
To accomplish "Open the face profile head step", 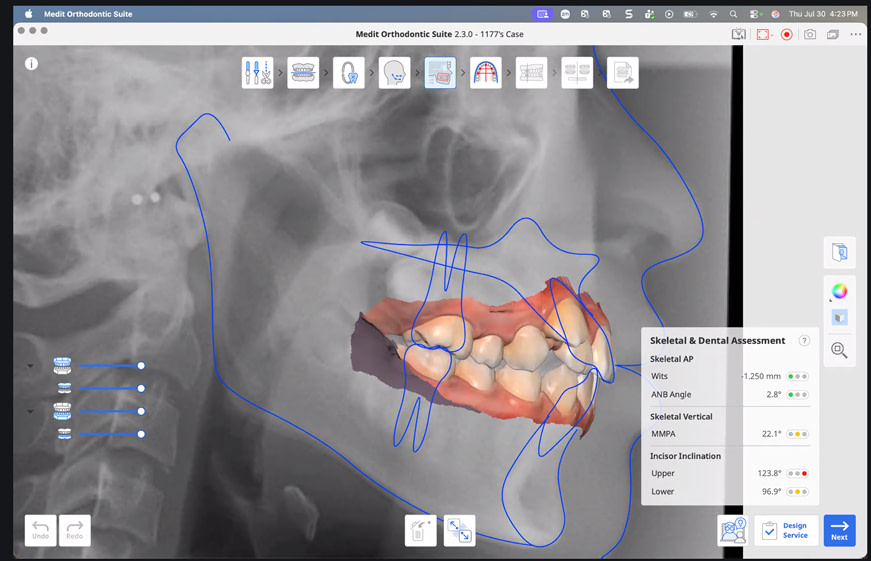I will [x=394, y=73].
